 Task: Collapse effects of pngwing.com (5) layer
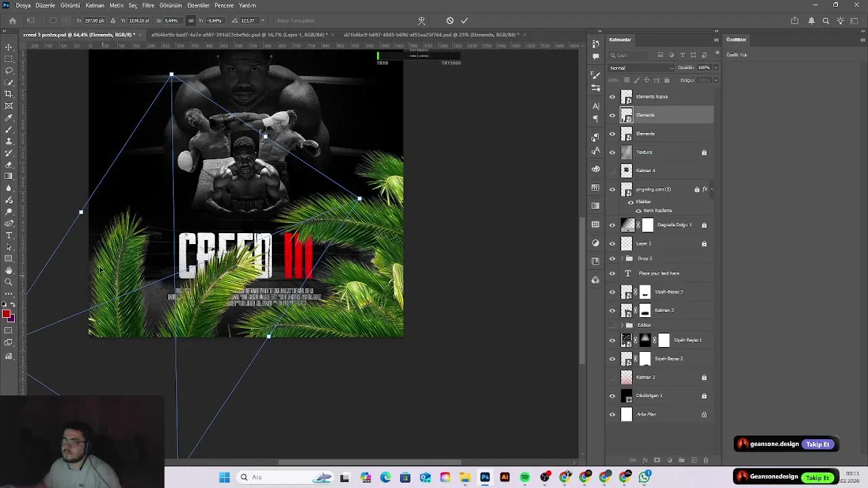point(711,189)
